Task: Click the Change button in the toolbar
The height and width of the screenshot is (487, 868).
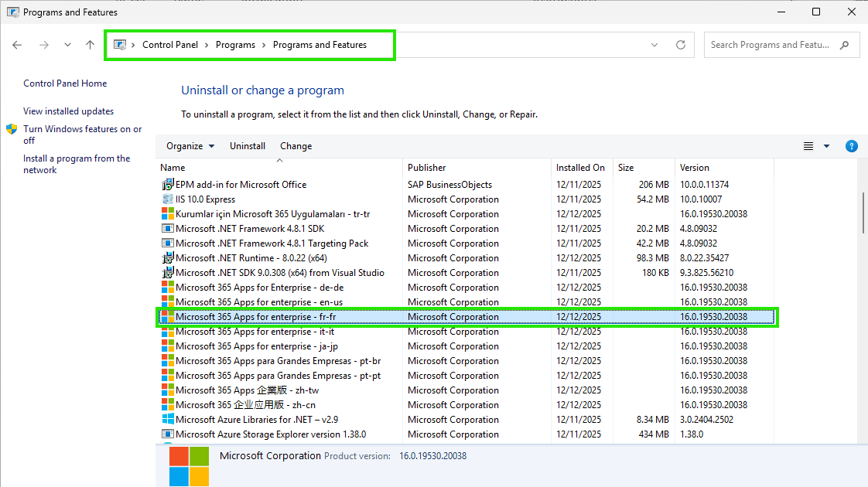Action: 296,146
